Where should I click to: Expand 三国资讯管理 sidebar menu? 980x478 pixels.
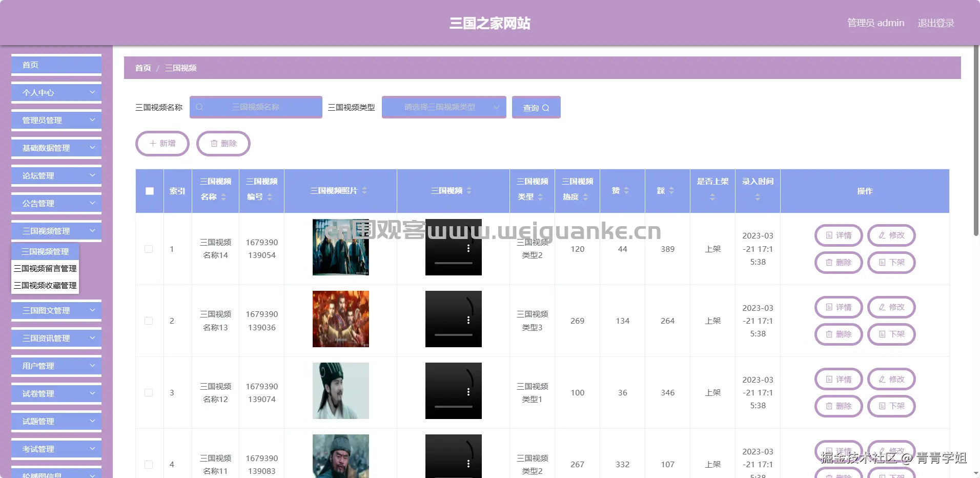(x=56, y=338)
